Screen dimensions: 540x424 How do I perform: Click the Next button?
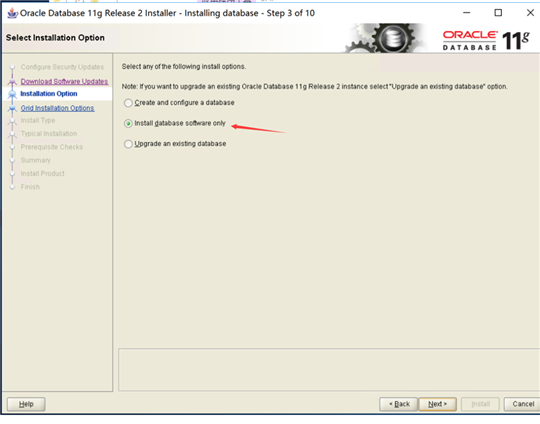tap(437, 404)
